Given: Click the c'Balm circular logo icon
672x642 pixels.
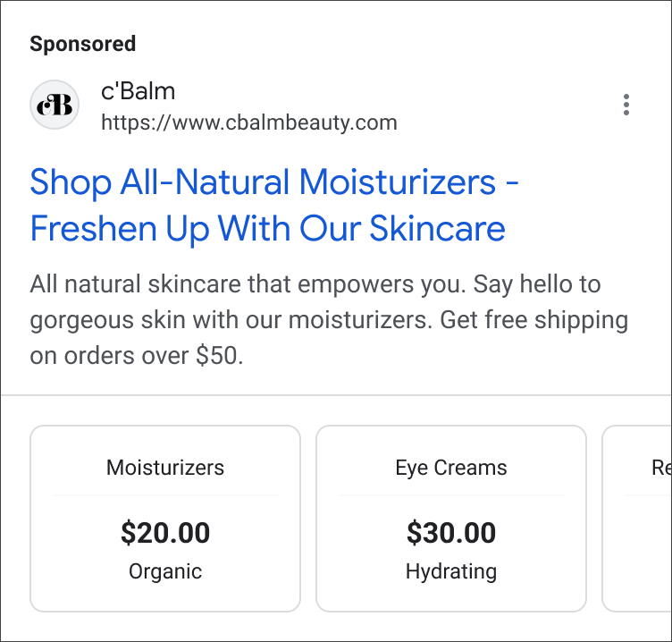Looking at the screenshot, I should click(55, 105).
